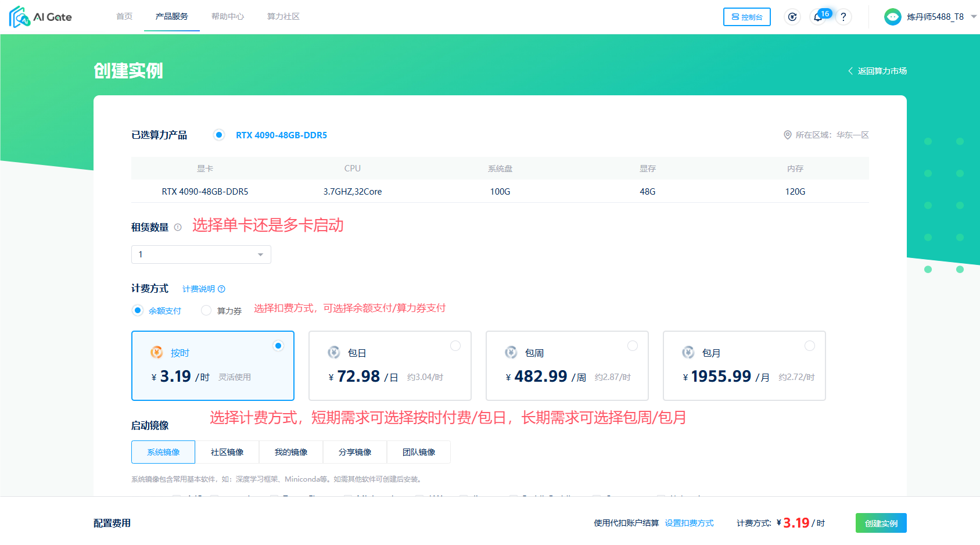Viewport: 980px width, 545px height.
Task: Click the ¥3.19/时 total in footer
Action: pos(801,523)
